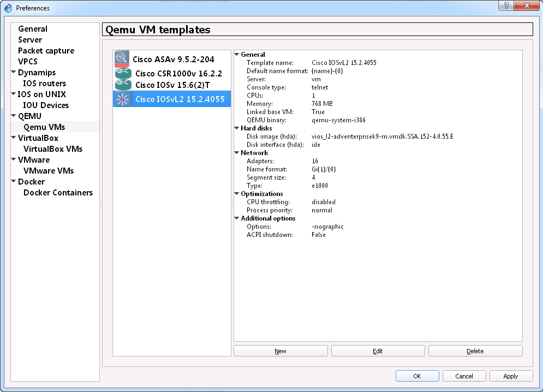Click the Console type telnet value
Screen dimensions: 543x392
pyautogui.click(x=320, y=87)
